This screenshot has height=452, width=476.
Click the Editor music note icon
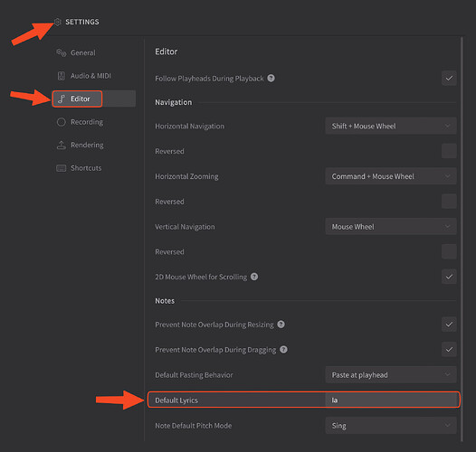62,99
